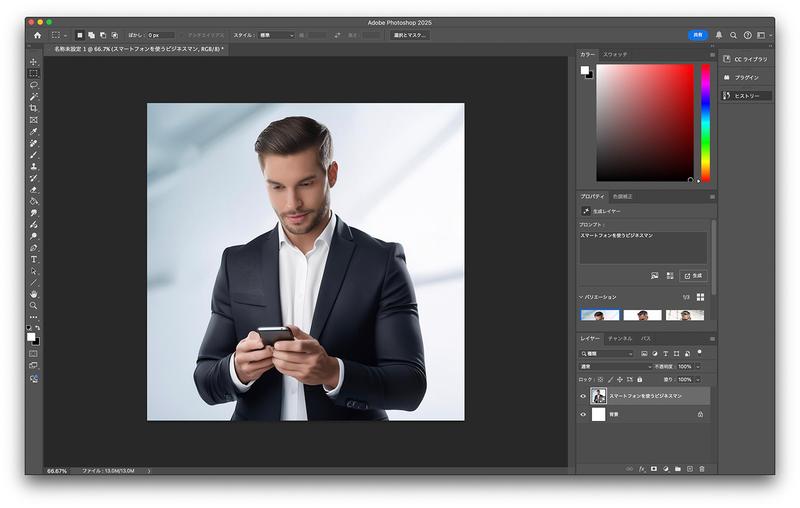
Task: Select the Crop tool
Action: coord(33,108)
